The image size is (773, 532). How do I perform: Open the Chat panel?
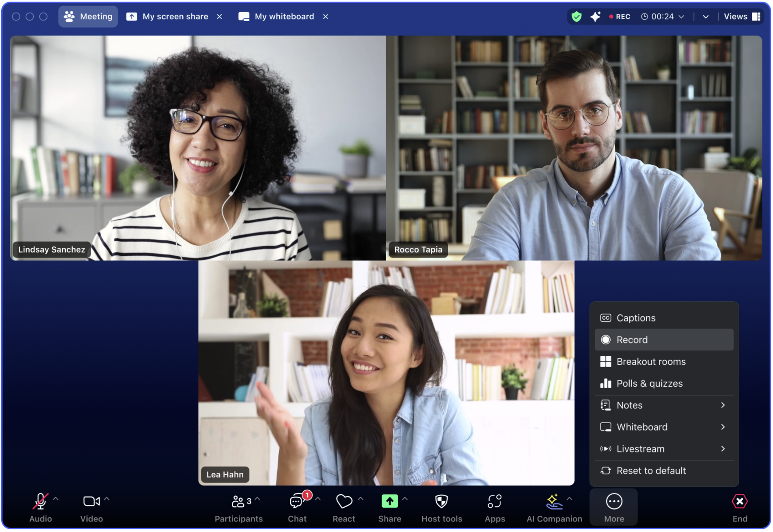(297, 507)
